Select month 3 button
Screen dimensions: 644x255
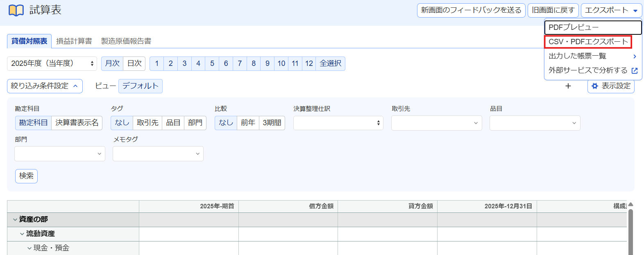[184, 63]
